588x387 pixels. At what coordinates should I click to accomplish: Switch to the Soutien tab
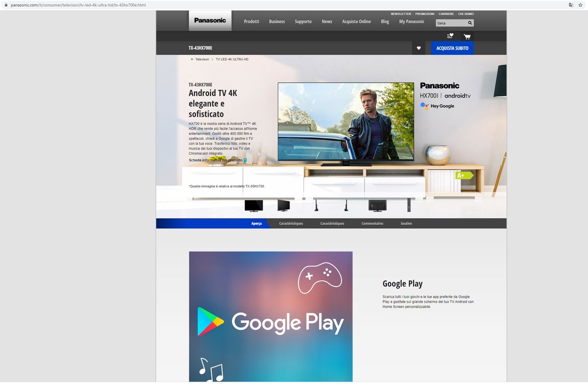pos(406,223)
